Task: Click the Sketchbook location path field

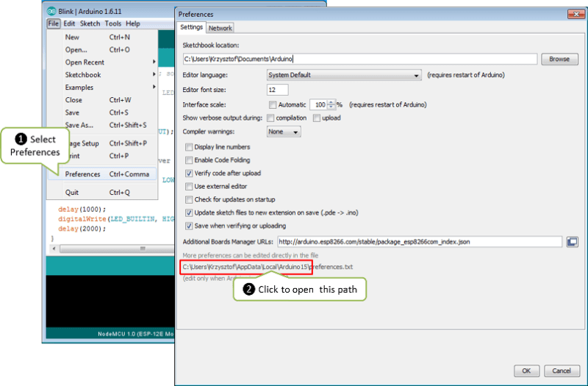Action: coord(360,59)
